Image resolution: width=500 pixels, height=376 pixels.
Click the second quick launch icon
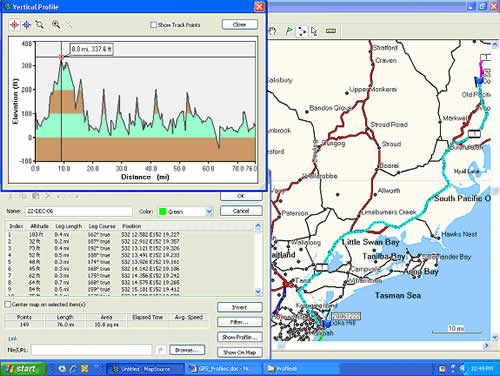tap(73, 369)
